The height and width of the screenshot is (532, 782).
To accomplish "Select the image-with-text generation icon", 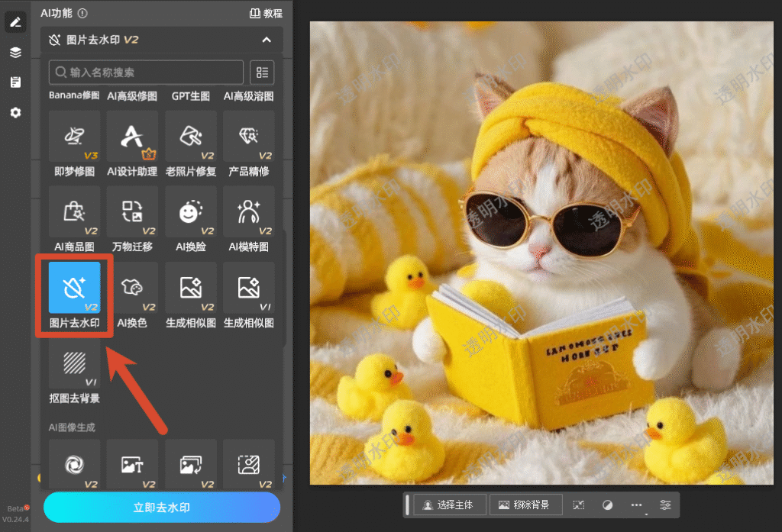I will [x=132, y=464].
